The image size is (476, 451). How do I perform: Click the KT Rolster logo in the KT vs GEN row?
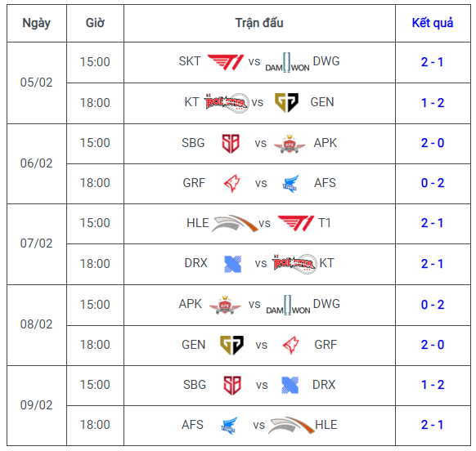[x=227, y=103]
